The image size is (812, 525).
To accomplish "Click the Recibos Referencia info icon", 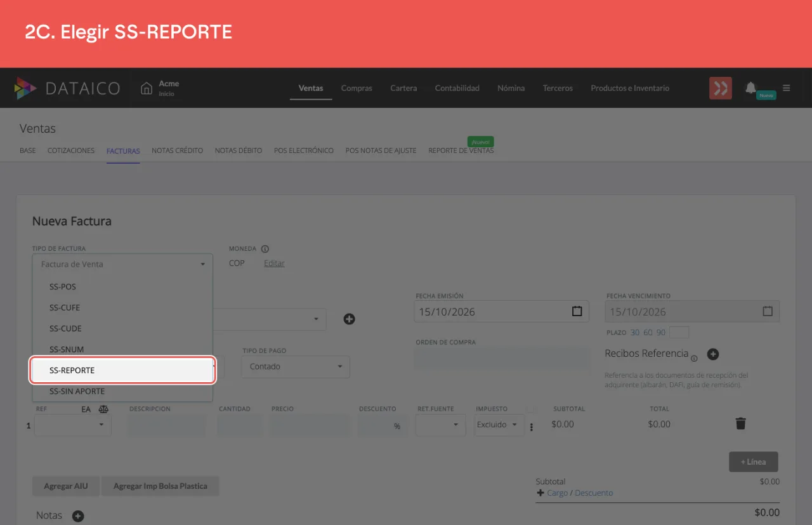I will pyautogui.click(x=694, y=358).
